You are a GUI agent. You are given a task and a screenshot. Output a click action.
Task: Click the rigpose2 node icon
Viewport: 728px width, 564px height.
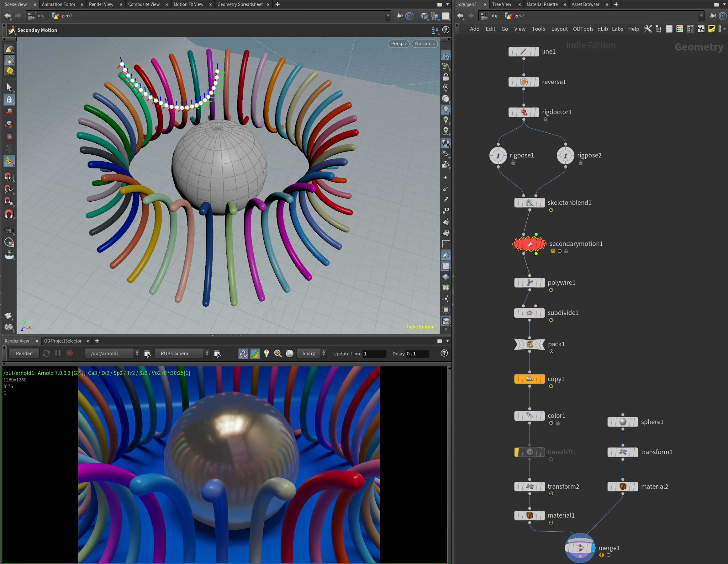tap(565, 155)
